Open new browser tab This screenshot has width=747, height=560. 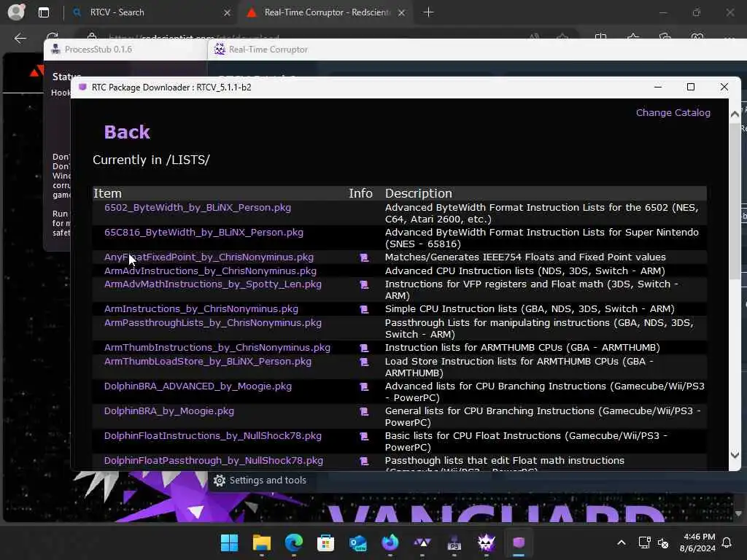[428, 12]
